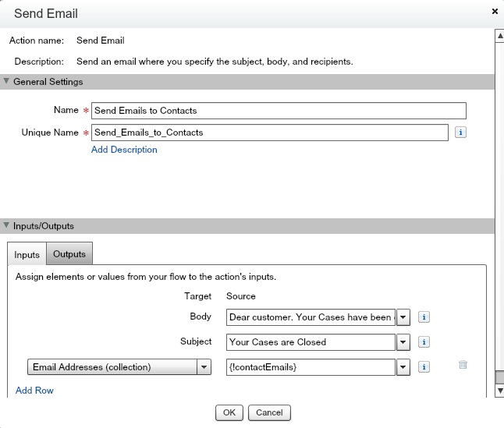The width and height of the screenshot is (504, 428).
Task: Click the info icon beside Body field
Action: tap(424, 317)
